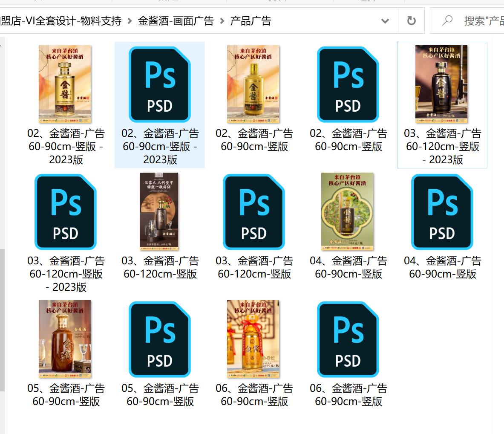
Task: Select the 04 金酱酒 60-90cm-竖版 PSD icon
Action: [x=442, y=212]
